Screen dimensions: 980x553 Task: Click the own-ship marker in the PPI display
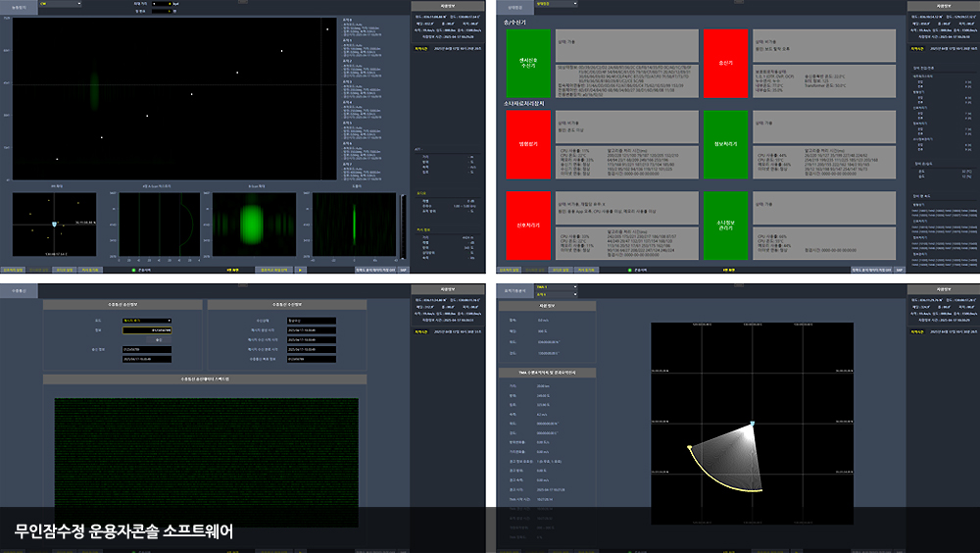(54, 224)
